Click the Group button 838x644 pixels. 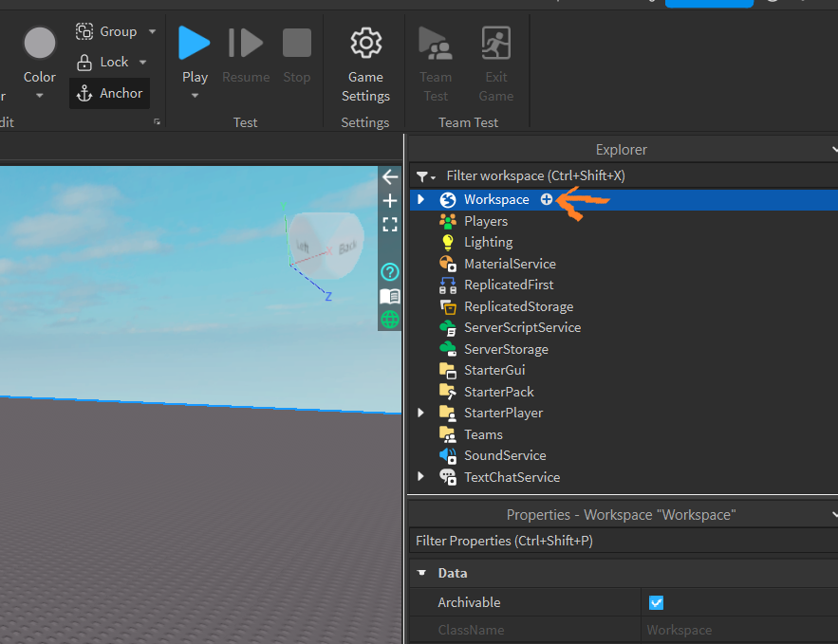click(106, 31)
